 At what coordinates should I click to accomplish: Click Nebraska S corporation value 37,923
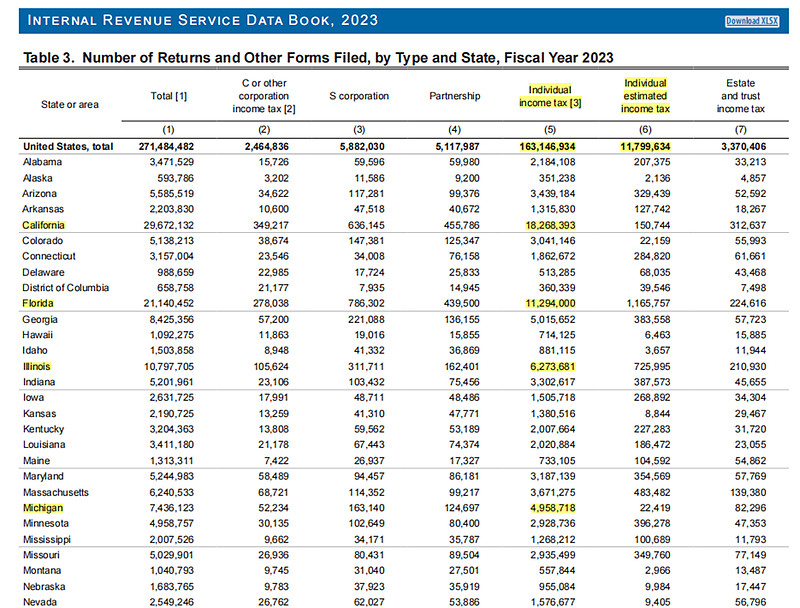coord(369,587)
